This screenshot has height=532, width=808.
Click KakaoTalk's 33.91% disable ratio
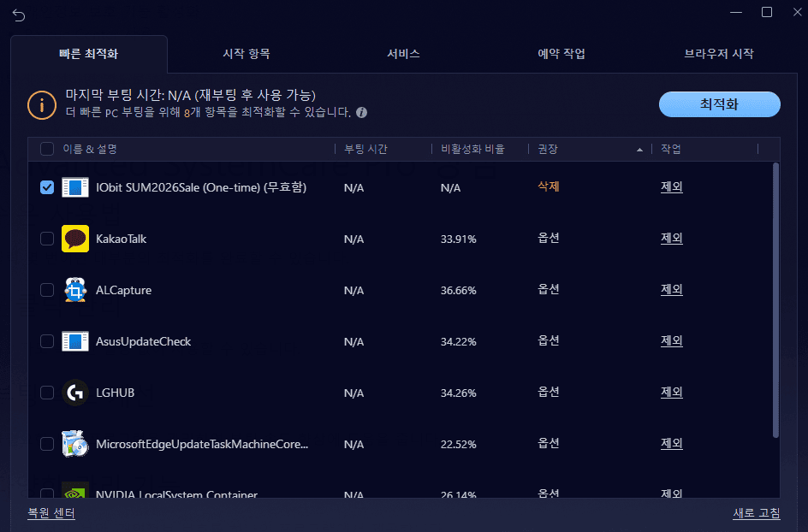pos(458,239)
